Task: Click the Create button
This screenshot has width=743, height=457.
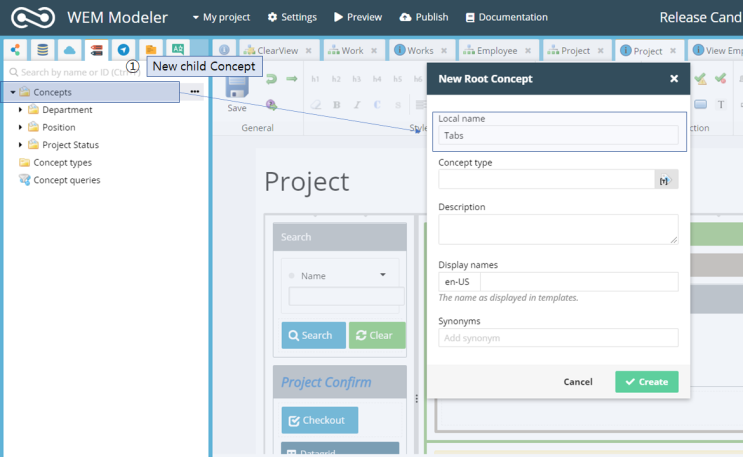Action: point(647,382)
